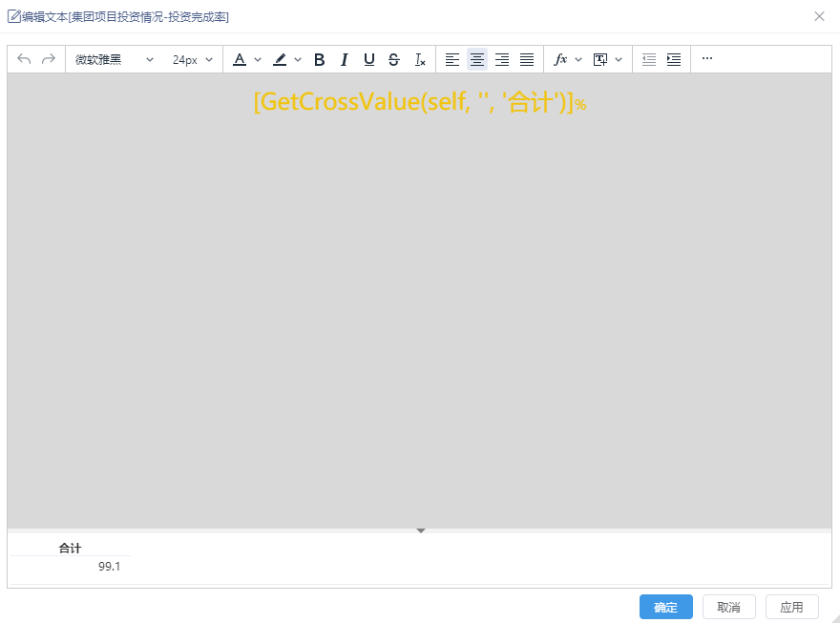Select center alignment
The image size is (840, 623).
(x=477, y=59)
